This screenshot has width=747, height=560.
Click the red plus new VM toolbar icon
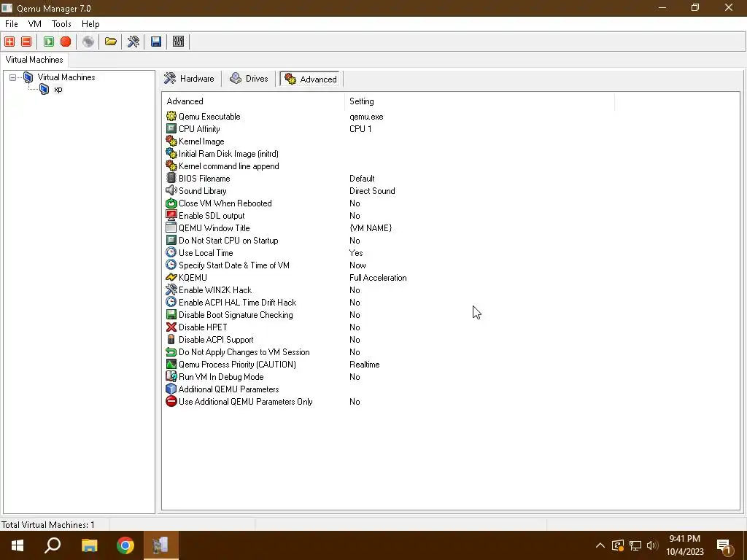point(9,42)
